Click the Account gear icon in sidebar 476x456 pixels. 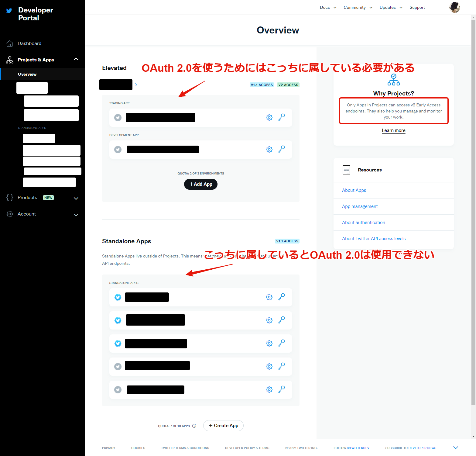point(10,214)
